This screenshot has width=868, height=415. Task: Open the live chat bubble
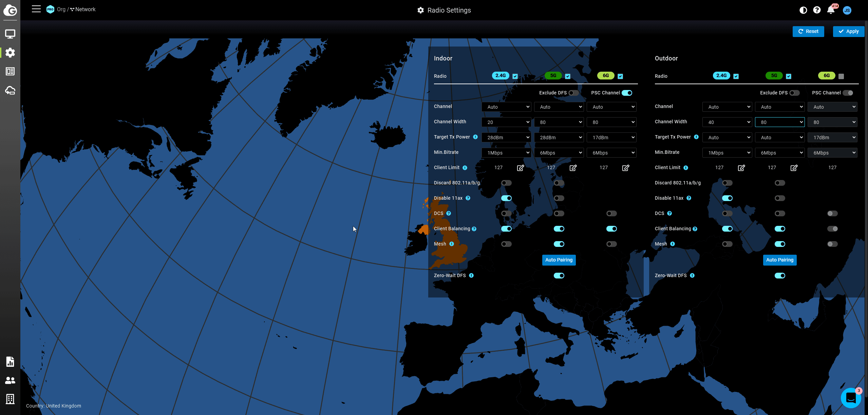coord(851,398)
